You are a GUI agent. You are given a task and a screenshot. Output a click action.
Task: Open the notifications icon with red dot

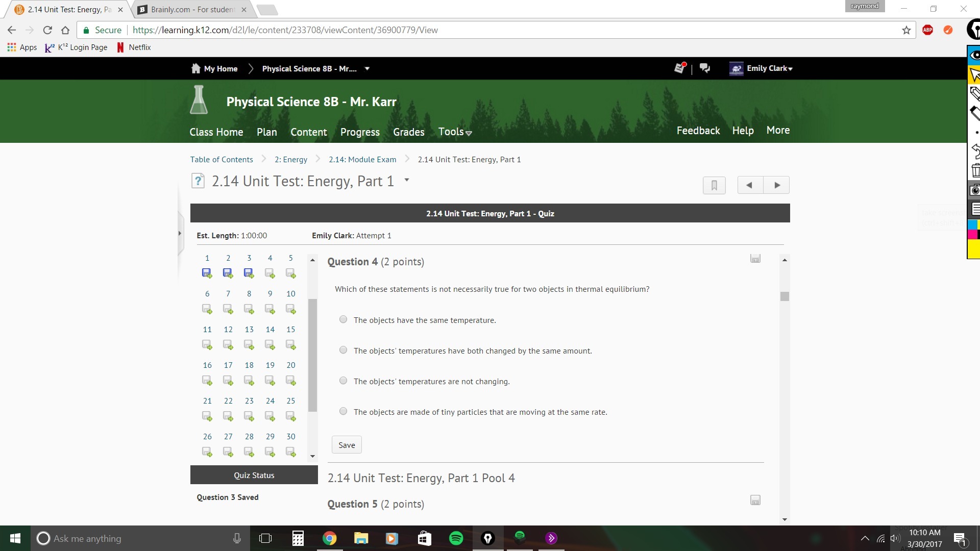point(679,68)
